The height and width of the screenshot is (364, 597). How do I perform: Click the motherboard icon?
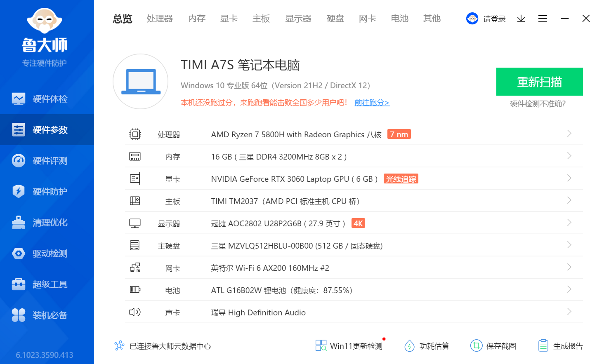pos(135,201)
